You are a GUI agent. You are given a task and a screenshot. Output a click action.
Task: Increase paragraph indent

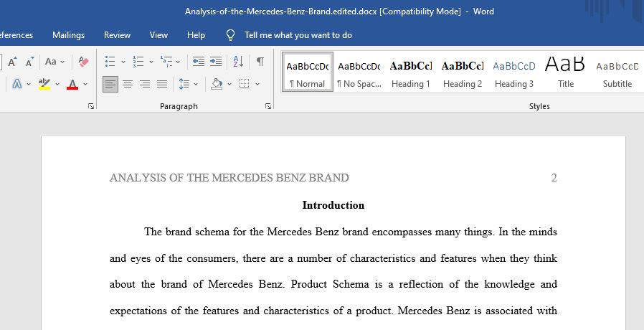(216, 62)
